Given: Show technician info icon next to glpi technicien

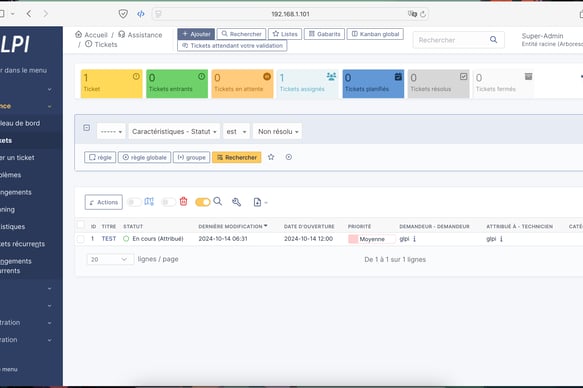Looking at the screenshot, I should (501, 239).
